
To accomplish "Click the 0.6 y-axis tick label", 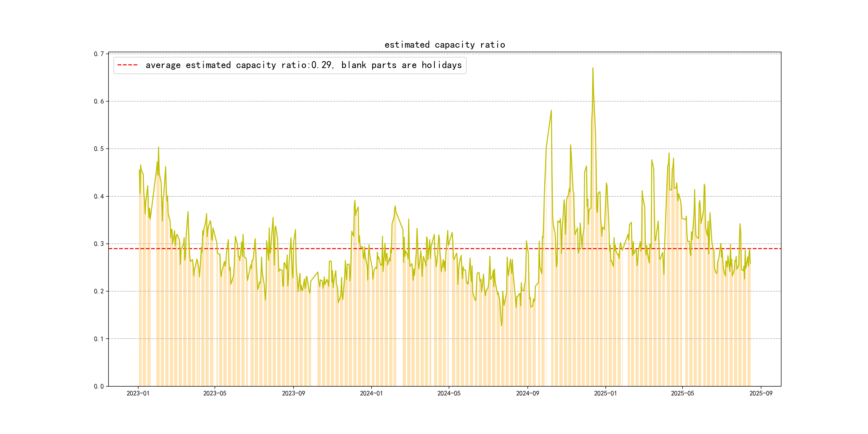I will pyautogui.click(x=99, y=102).
